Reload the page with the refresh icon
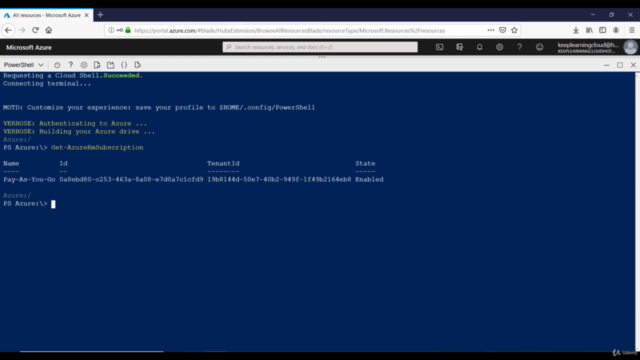Screen dimensions: 640x360 35,30
